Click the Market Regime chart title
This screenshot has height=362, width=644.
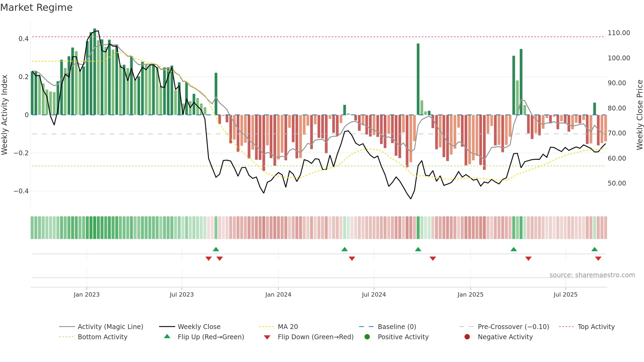click(36, 8)
